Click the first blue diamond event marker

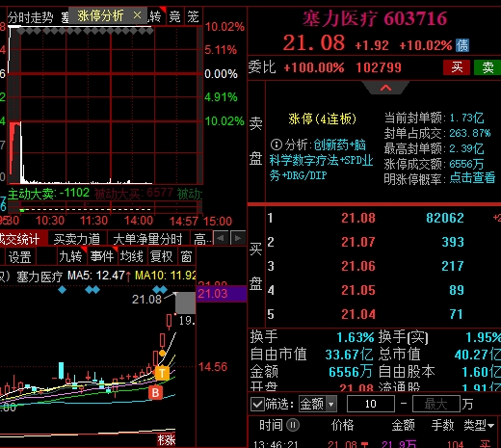pyautogui.click(x=62, y=290)
